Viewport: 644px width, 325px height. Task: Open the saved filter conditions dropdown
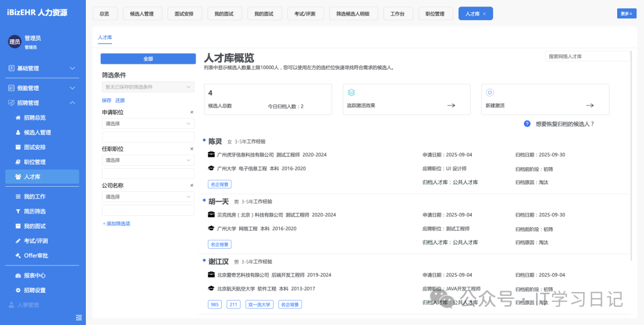(x=148, y=87)
